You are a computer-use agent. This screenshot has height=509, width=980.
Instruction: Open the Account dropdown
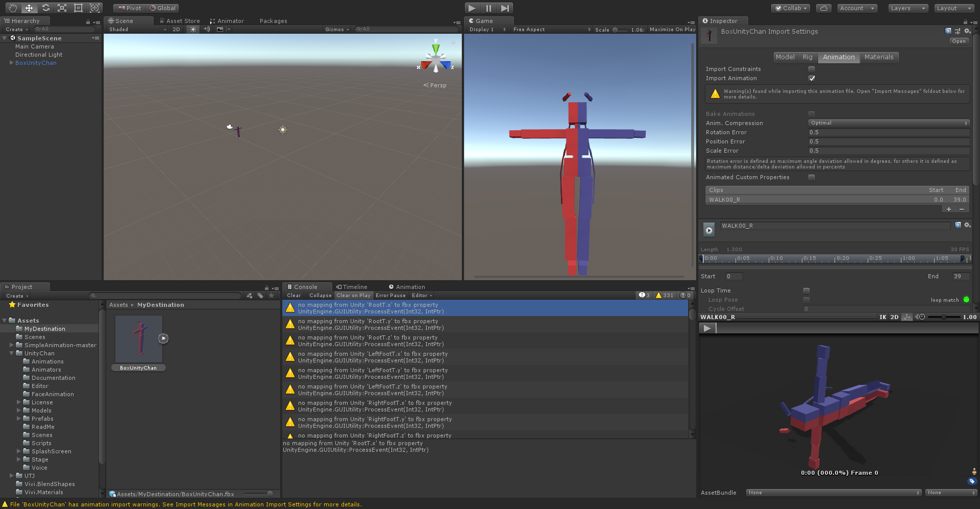point(857,8)
